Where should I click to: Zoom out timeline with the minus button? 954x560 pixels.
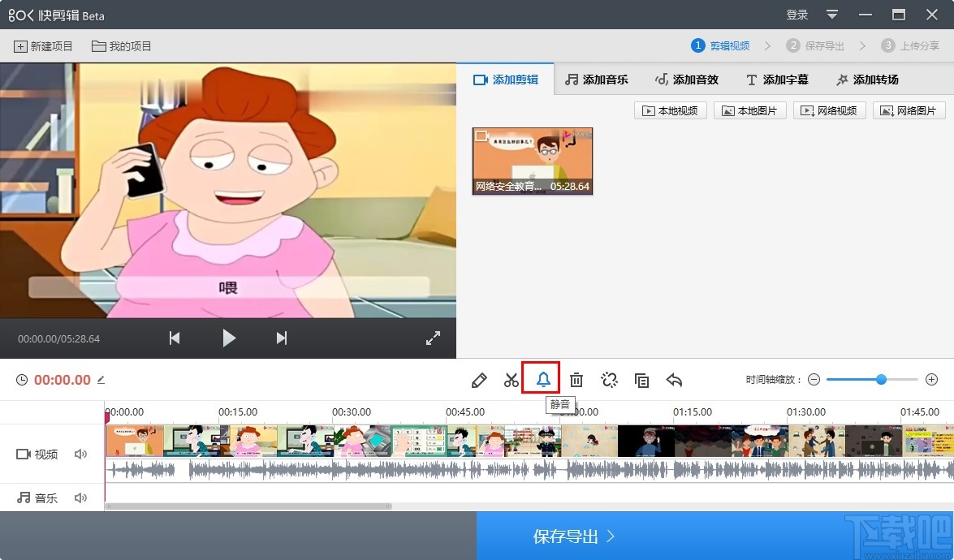tap(814, 380)
